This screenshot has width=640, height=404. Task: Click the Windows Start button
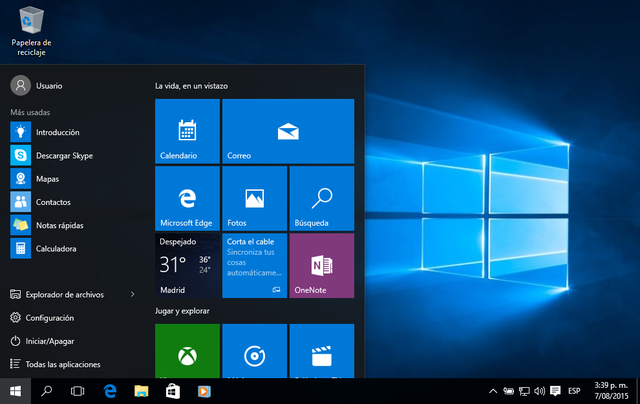click(x=15, y=391)
